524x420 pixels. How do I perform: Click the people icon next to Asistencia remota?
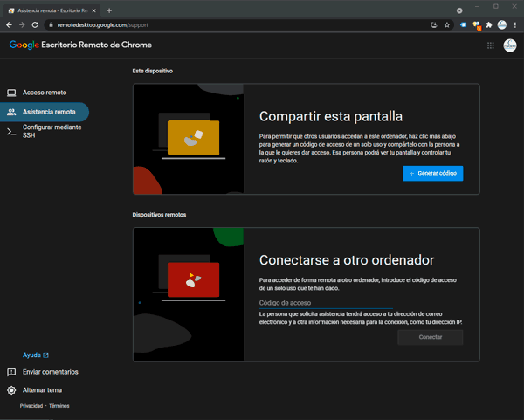click(11, 112)
